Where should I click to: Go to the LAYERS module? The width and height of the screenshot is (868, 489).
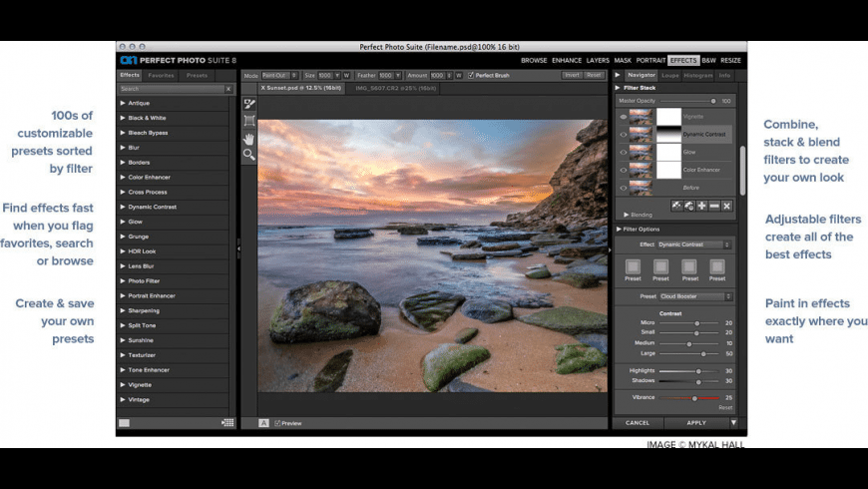[598, 60]
